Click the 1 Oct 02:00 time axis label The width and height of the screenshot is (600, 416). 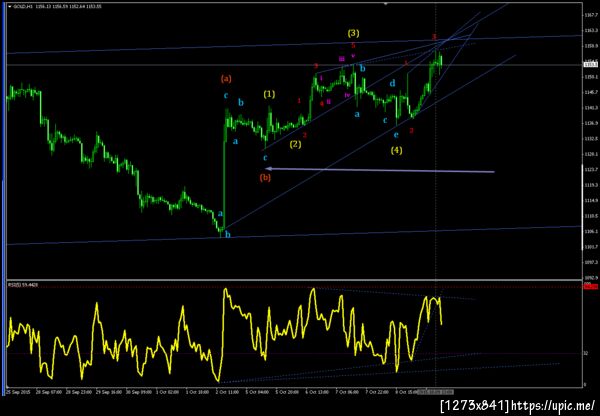coord(169,392)
